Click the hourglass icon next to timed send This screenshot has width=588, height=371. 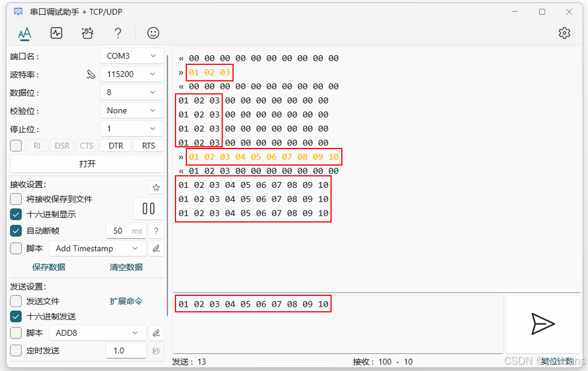coord(156,351)
